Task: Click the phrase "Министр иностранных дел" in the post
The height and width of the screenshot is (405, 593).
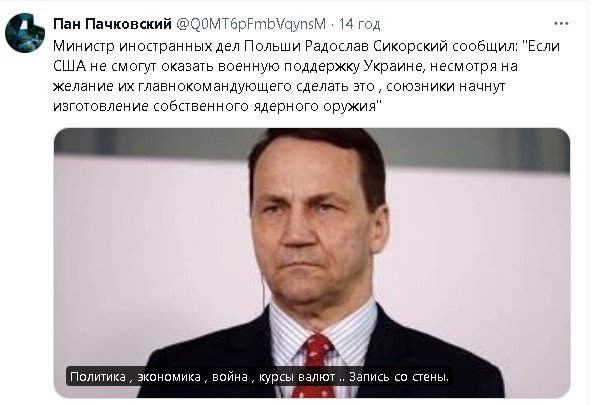Action: 146,47
